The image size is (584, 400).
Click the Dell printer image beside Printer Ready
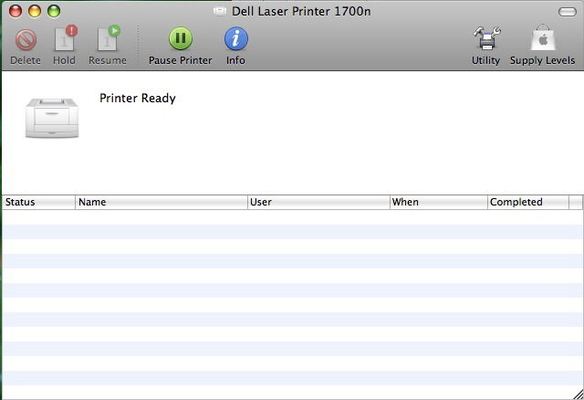coord(52,118)
